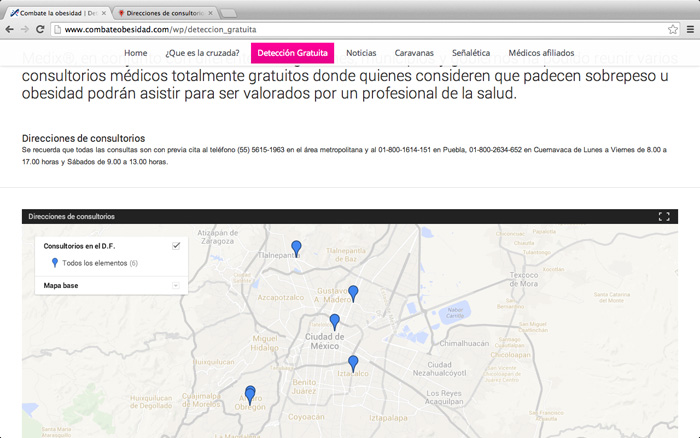Uncheck the Consultorios en el D.F. layer
Image resolution: width=700 pixels, height=438 pixels.
pyautogui.click(x=176, y=246)
